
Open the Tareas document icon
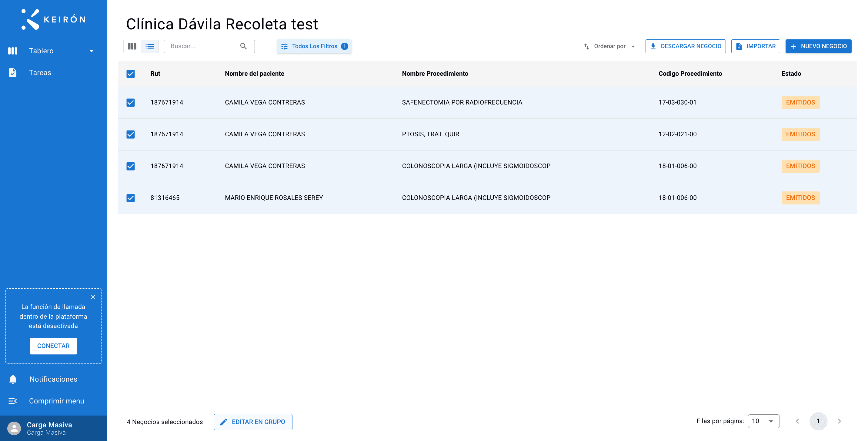click(13, 73)
